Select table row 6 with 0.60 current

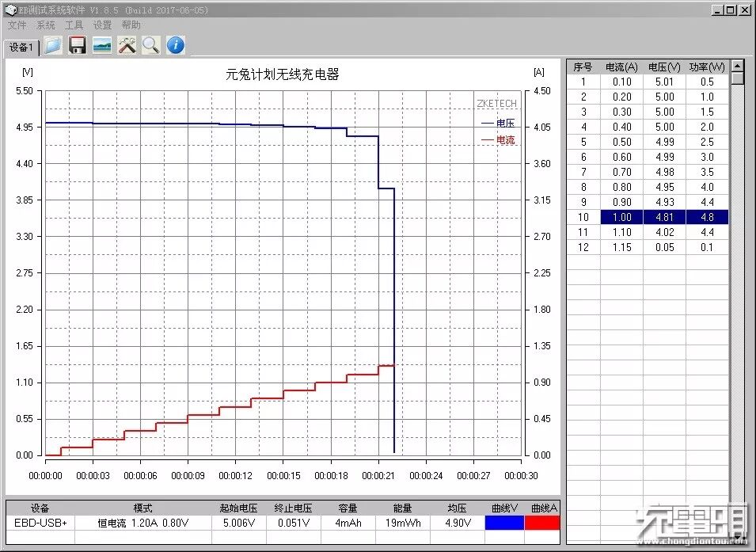(x=648, y=157)
